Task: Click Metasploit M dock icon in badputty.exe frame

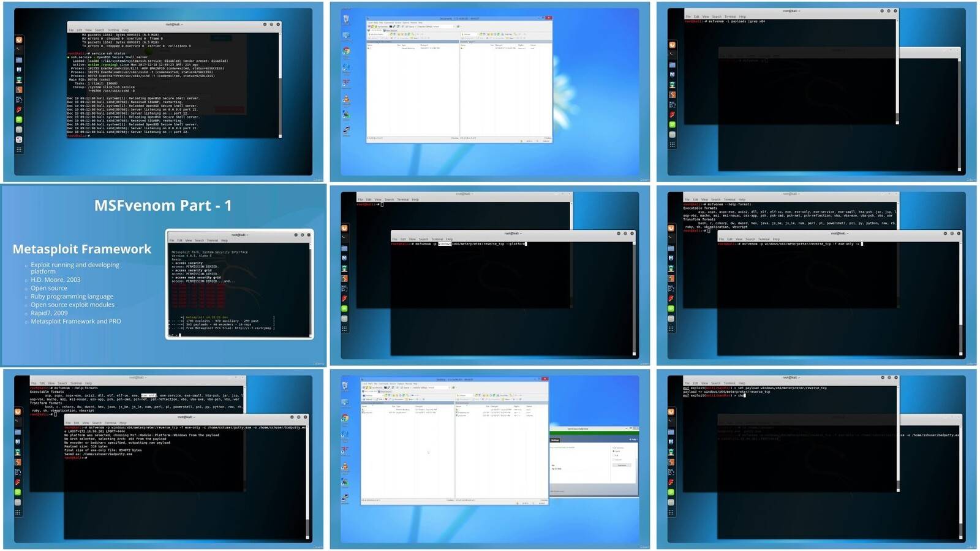Action: (18, 441)
